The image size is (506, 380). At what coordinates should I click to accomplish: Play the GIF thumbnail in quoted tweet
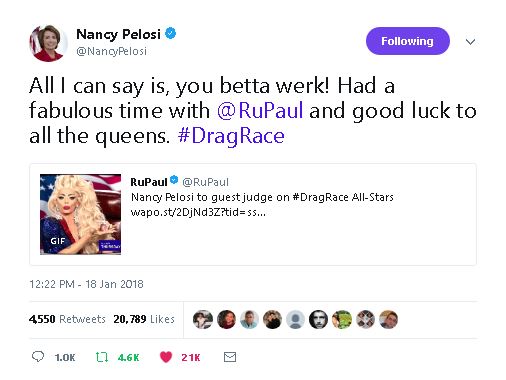click(x=81, y=214)
